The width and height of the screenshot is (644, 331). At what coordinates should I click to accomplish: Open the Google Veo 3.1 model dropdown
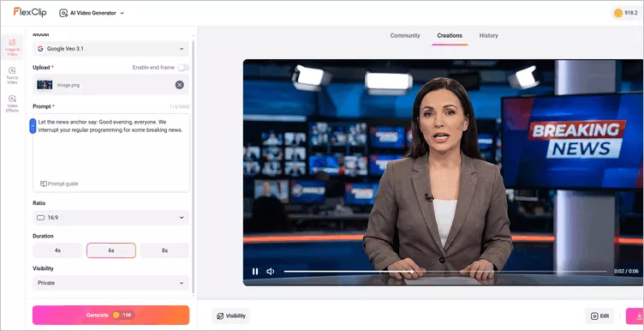point(110,49)
